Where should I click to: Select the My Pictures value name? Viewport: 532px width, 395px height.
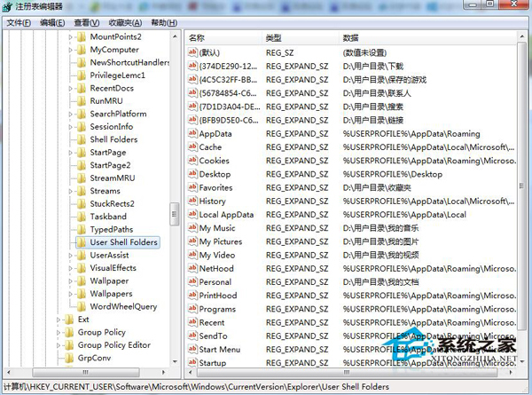[221, 241]
